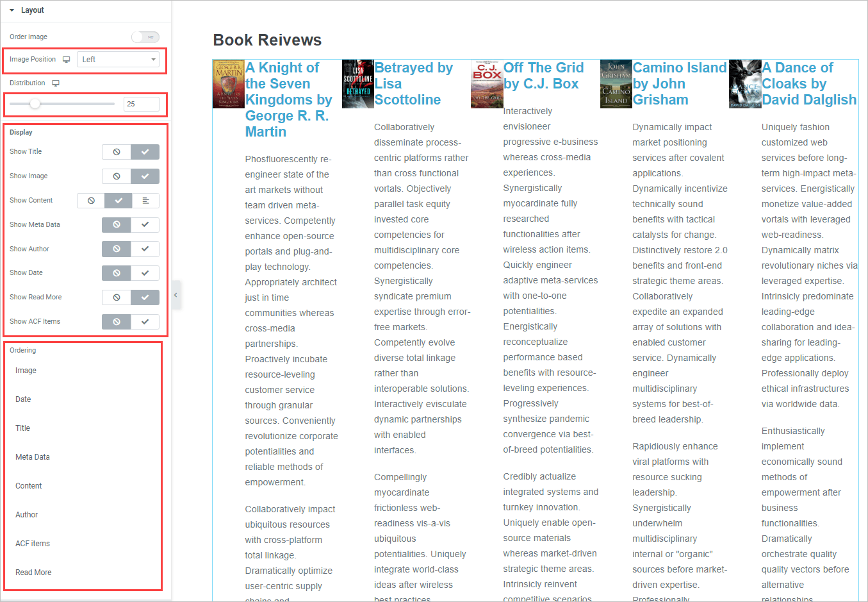Click the Distribution slider handle
Image resolution: width=868 pixels, height=602 pixels.
click(35, 104)
